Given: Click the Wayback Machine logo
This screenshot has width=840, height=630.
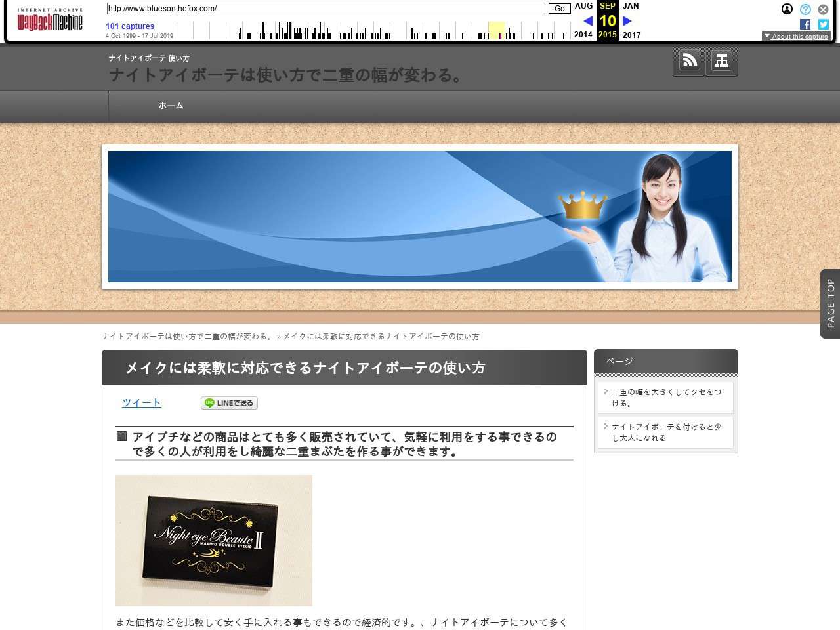Looking at the screenshot, I should pyautogui.click(x=50, y=21).
